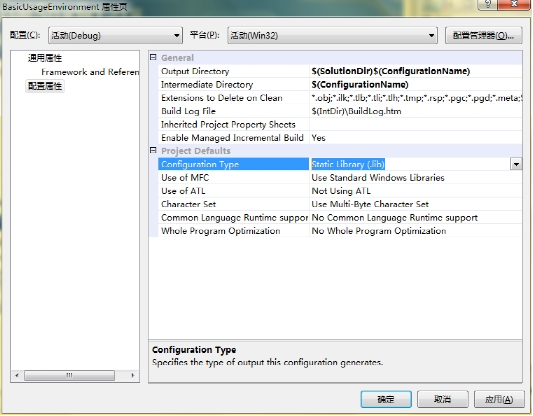Open the Configuration Manager button
This screenshot has height=416, width=533.
pos(483,35)
